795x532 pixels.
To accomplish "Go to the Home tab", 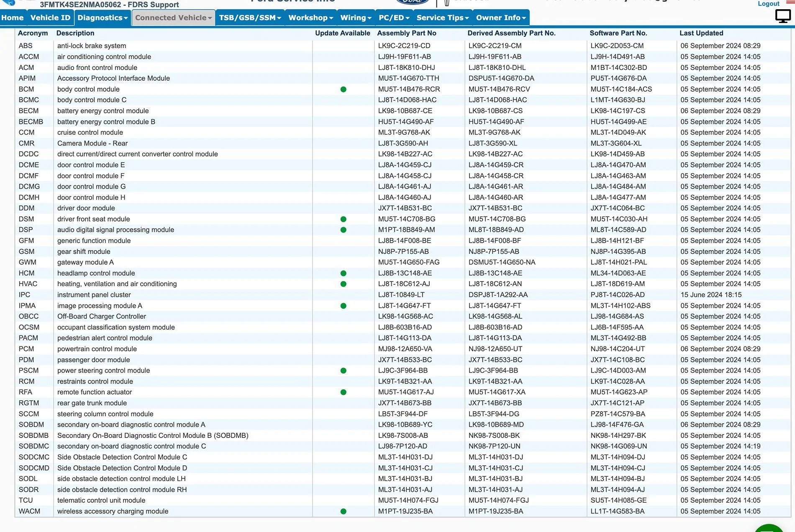I will 13,18.
